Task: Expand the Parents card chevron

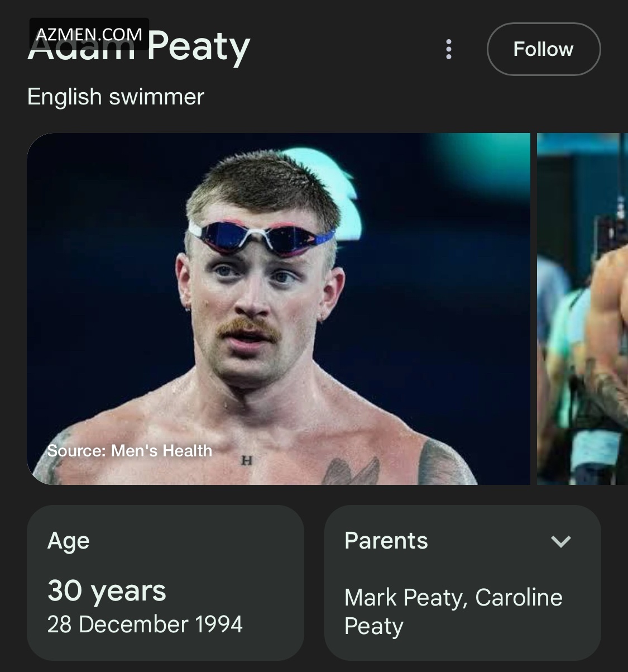Action: click(560, 541)
